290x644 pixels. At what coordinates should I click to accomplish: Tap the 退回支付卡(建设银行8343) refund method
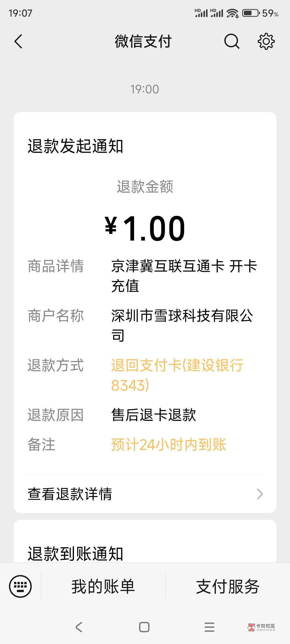(x=177, y=375)
